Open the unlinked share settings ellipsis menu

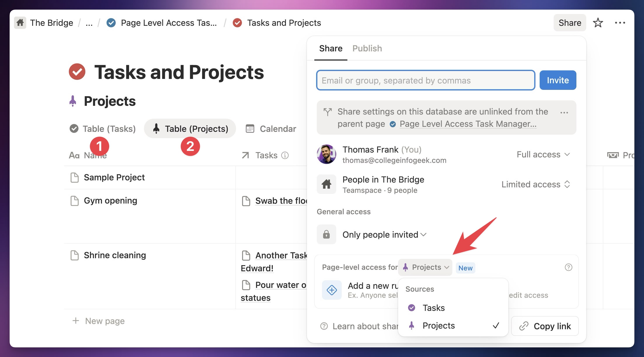pyautogui.click(x=564, y=113)
